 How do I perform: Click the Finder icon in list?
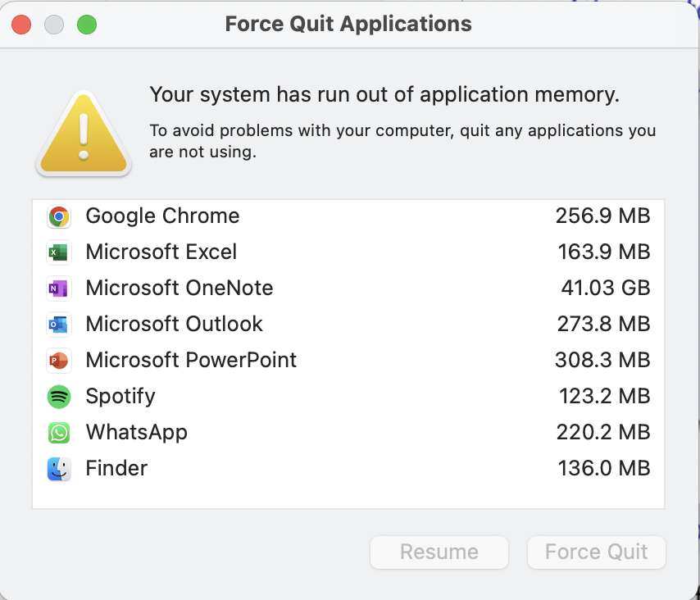tap(59, 469)
